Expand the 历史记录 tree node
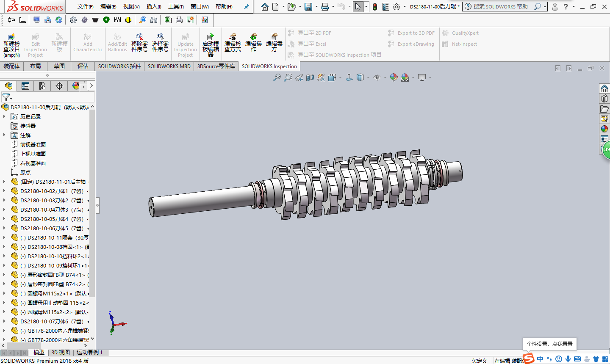Image resolution: width=610 pixels, height=364 pixels. (x=4, y=116)
